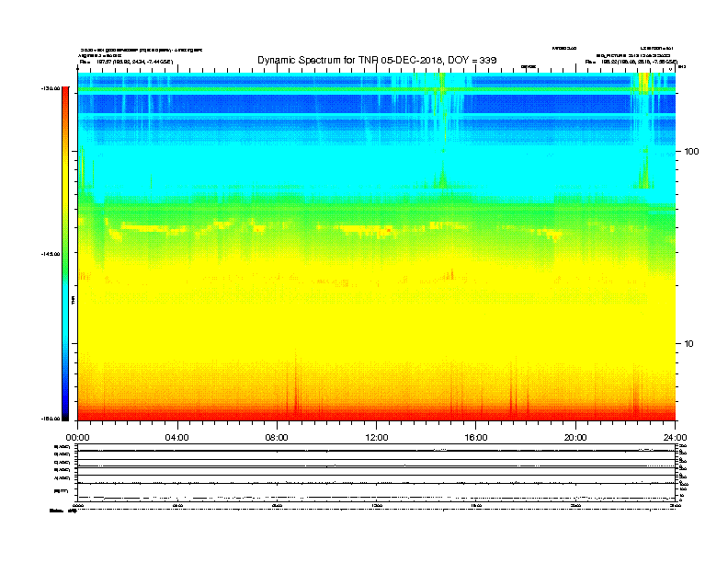Click the 12:00 time axis label
Image resolution: width=728 pixels, height=563 pixels.
377,438
